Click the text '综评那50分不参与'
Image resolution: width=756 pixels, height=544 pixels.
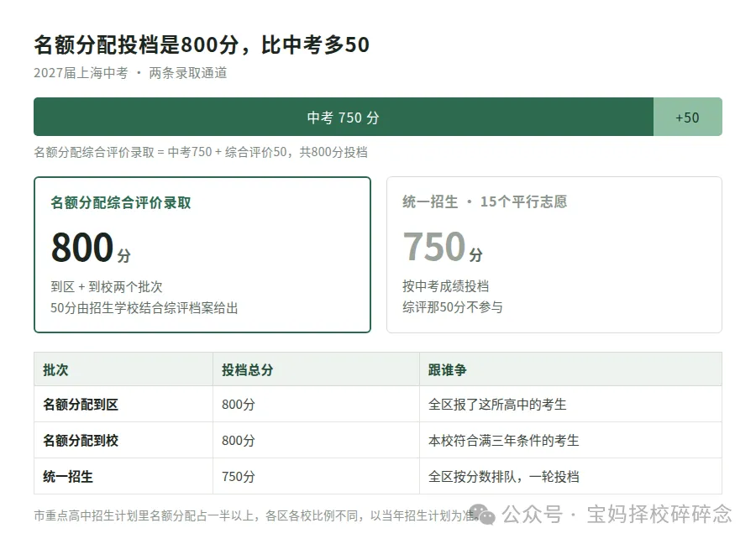coord(452,307)
